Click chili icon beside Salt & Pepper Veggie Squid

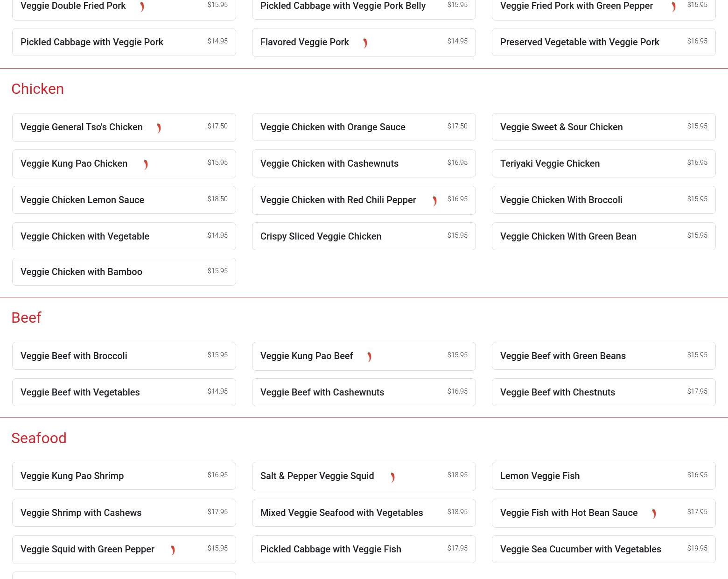[392, 477]
